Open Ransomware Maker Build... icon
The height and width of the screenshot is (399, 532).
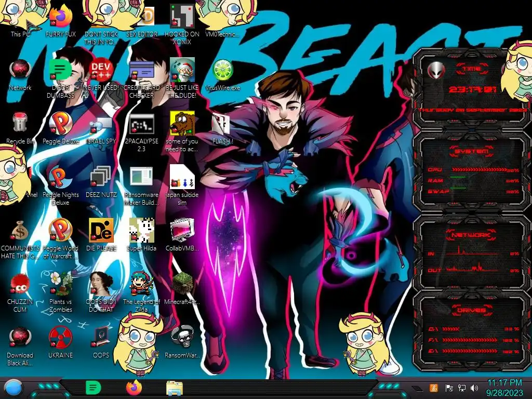[141, 186]
